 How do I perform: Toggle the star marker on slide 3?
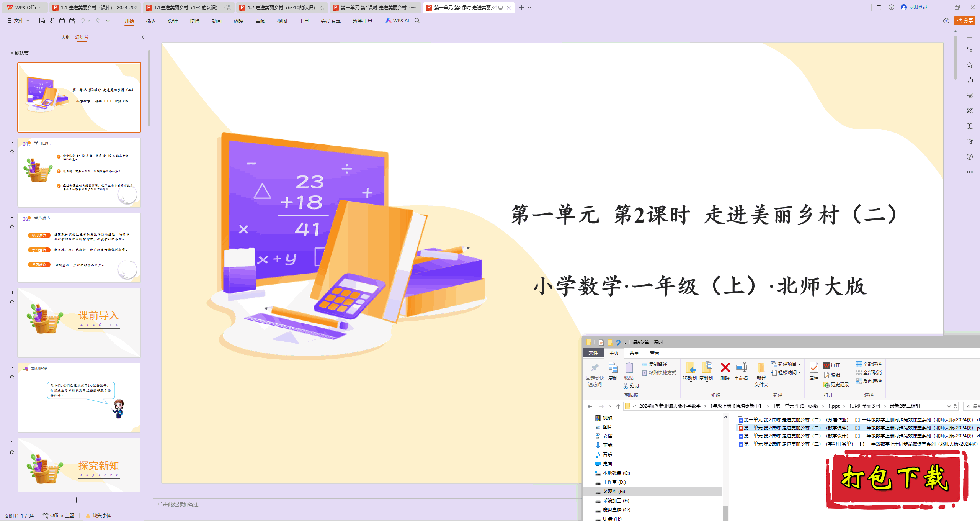(12, 227)
